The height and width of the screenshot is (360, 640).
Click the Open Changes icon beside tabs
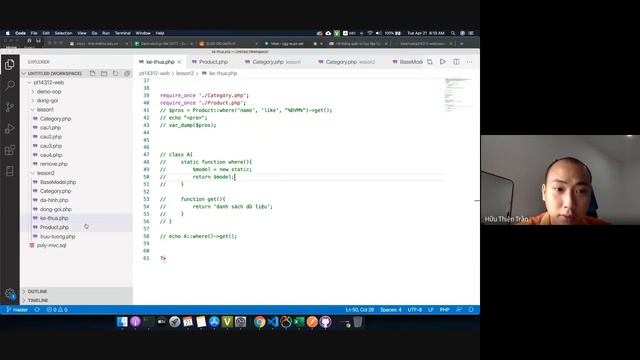(x=430, y=62)
